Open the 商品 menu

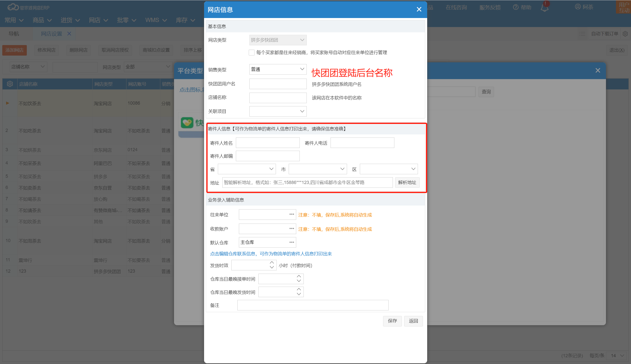click(42, 20)
